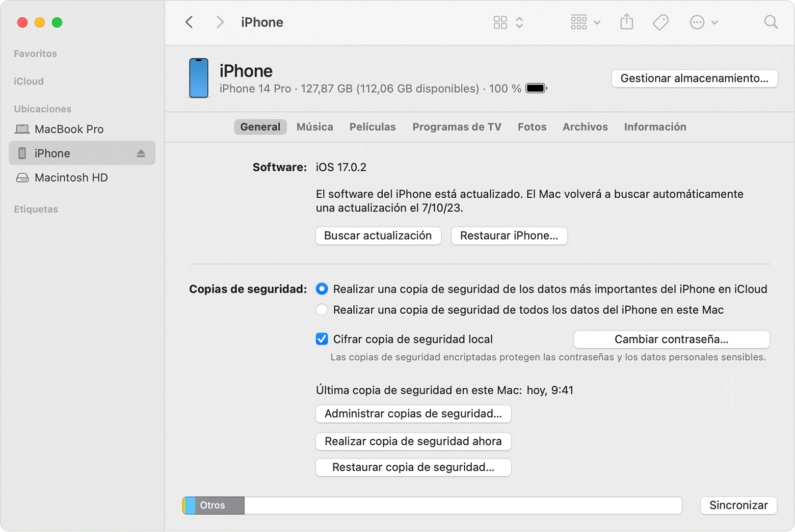Uncheck Cifrar copia de seguridad local
Image resolution: width=795 pixels, height=532 pixels.
(x=322, y=339)
